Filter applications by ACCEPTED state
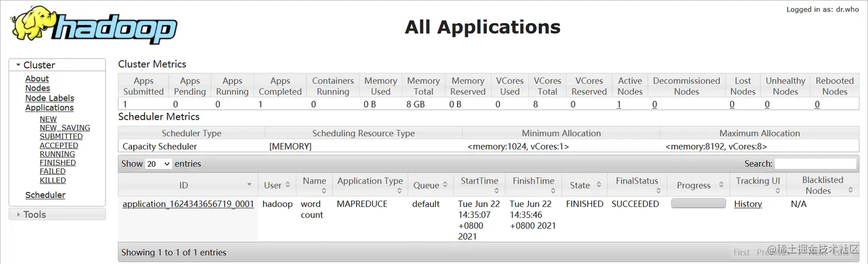 (59, 145)
